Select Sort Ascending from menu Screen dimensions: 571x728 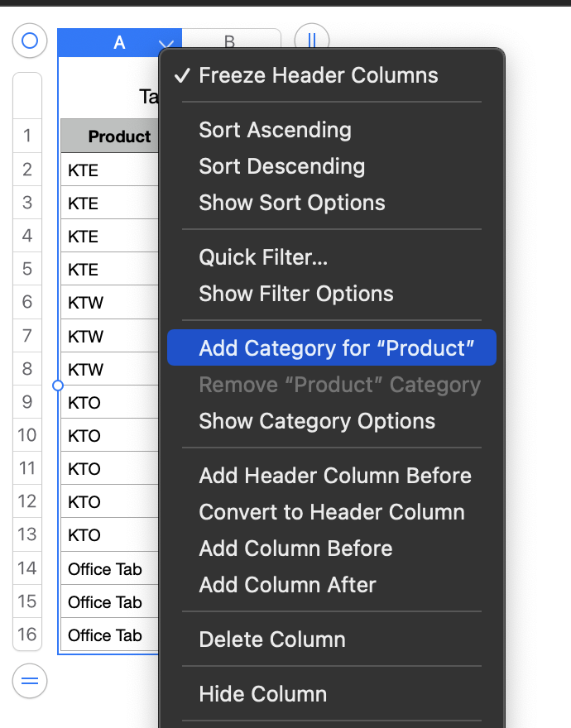pos(275,130)
